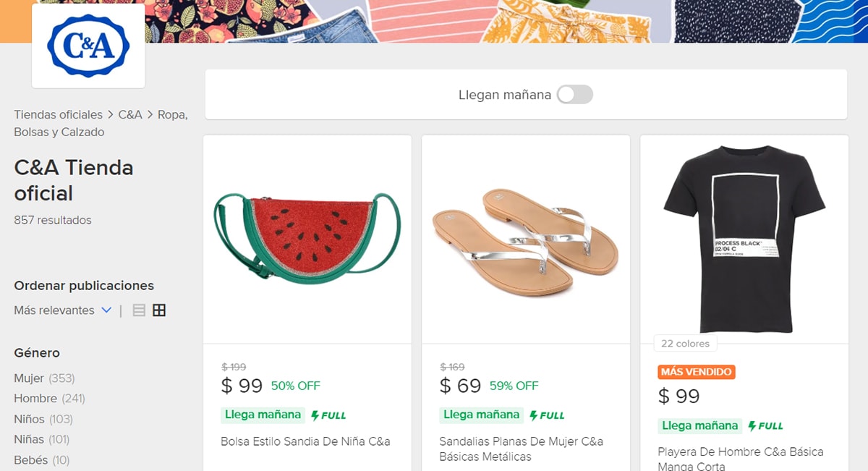Open the metallic sandals product image
868x471 pixels.
click(x=525, y=239)
